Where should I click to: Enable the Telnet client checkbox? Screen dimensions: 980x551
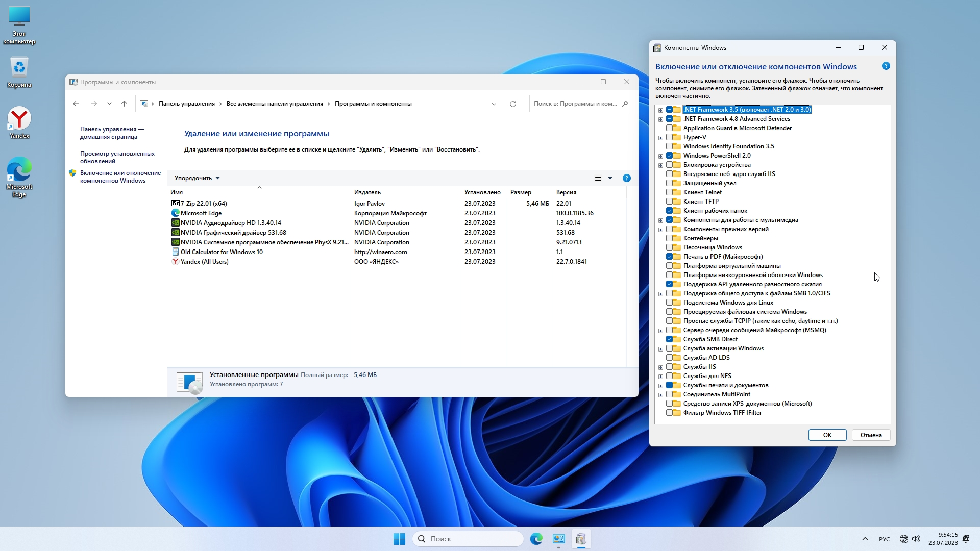coord(669,192)
